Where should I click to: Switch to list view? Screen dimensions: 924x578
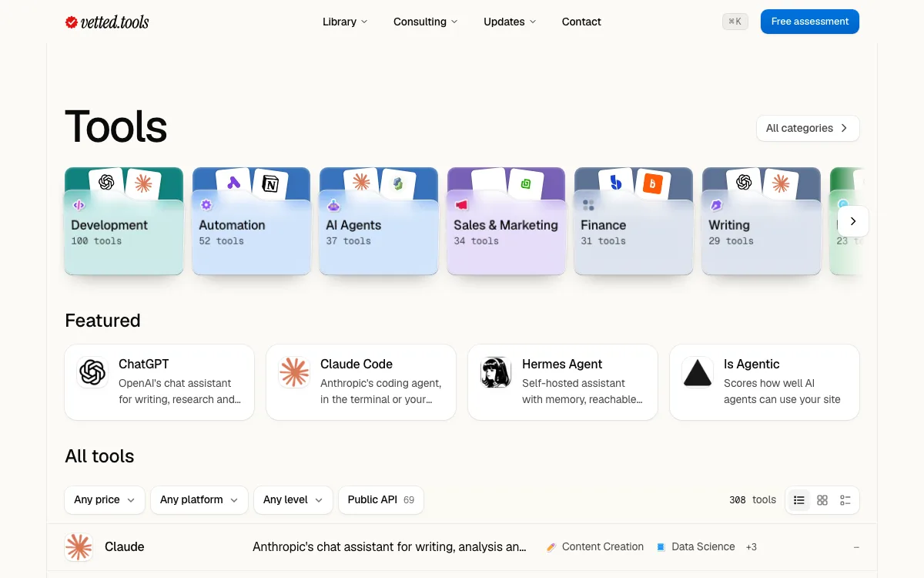[x=799, y=500]
